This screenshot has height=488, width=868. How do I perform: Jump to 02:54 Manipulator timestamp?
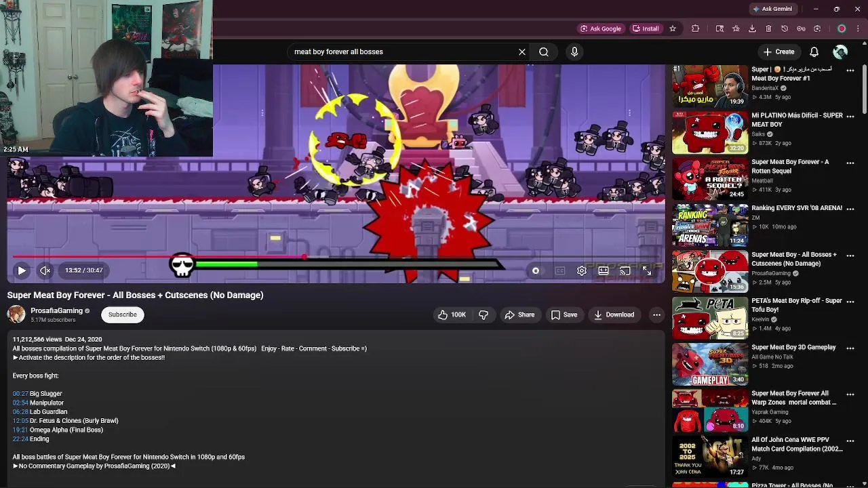point(20,403)
